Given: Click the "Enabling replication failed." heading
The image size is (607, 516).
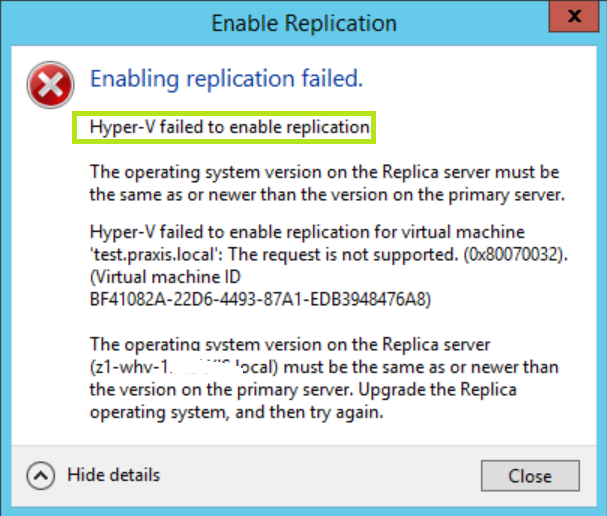Looking at the screenshot, I should (x=226, y=78).
